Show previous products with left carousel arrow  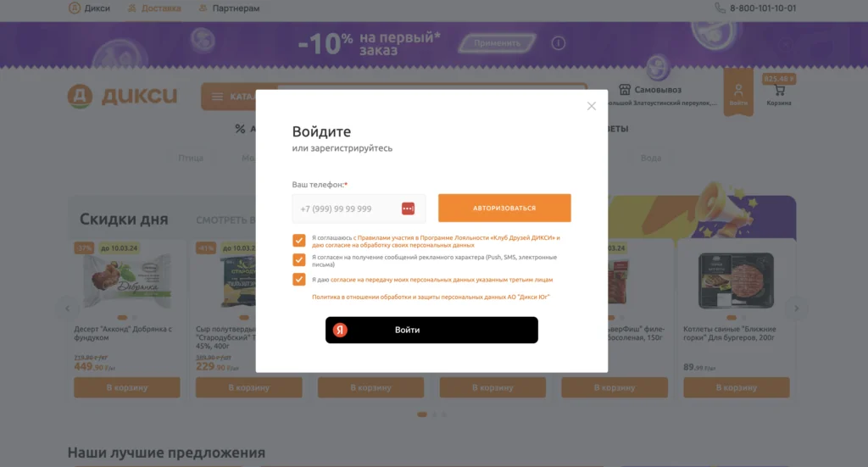tap(67, 309)
